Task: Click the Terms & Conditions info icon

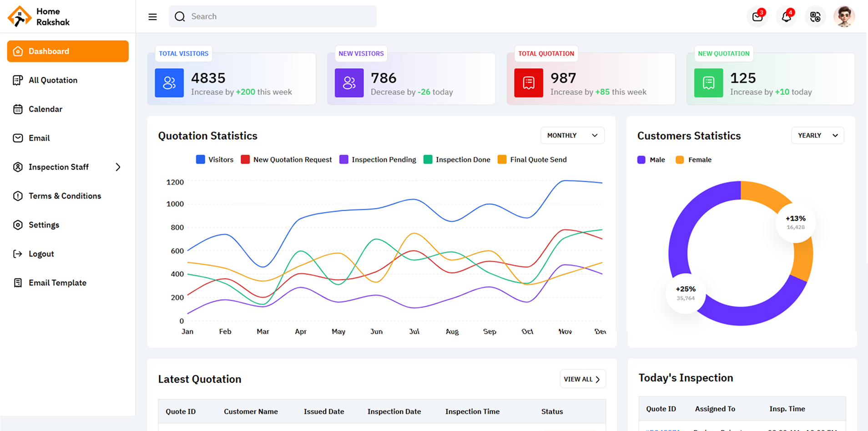Action: [18, 196]
